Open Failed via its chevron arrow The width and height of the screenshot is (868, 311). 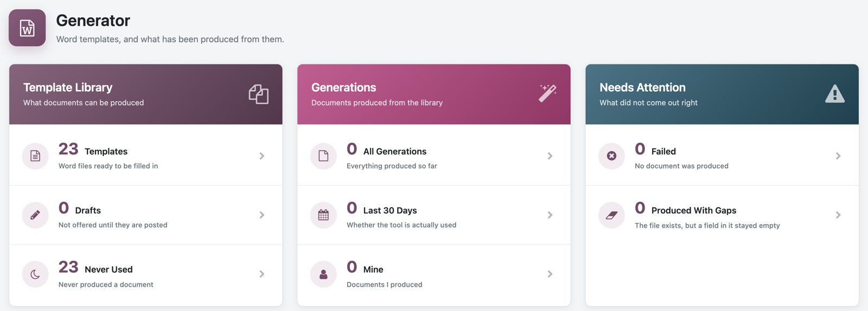pos(838,156)
